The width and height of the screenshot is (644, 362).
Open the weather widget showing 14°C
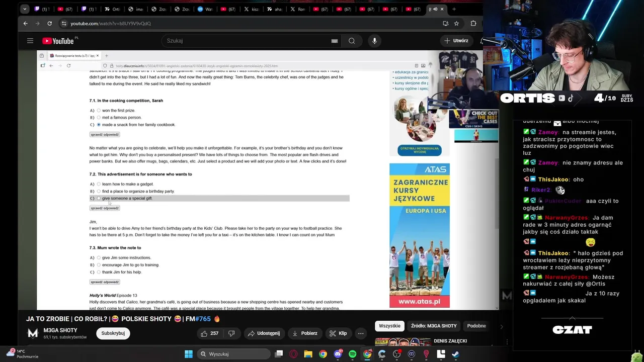23,354
